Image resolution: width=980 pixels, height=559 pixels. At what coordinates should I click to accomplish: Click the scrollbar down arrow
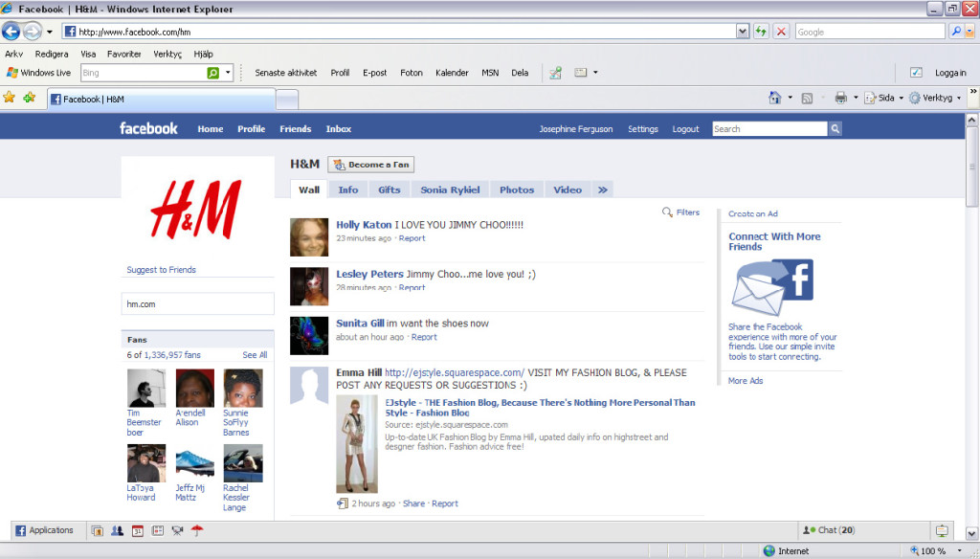pos(972,533)
